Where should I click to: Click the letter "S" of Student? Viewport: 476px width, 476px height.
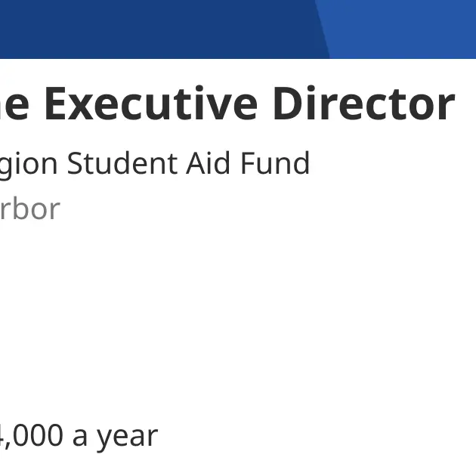coord(76,164)
